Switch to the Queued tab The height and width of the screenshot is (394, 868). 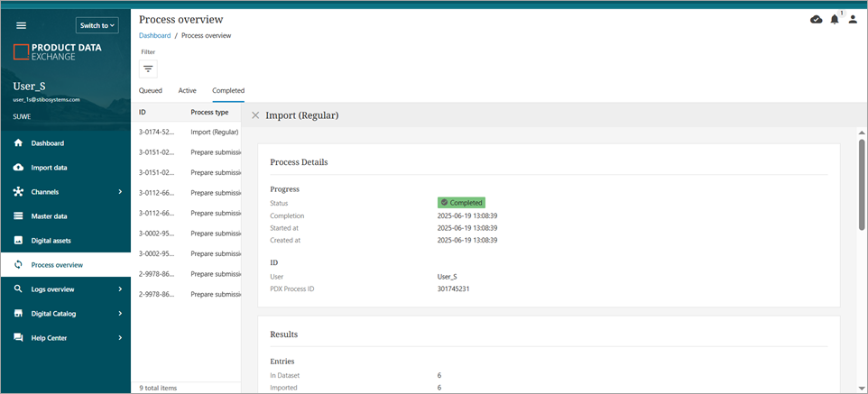coord(150,91)
